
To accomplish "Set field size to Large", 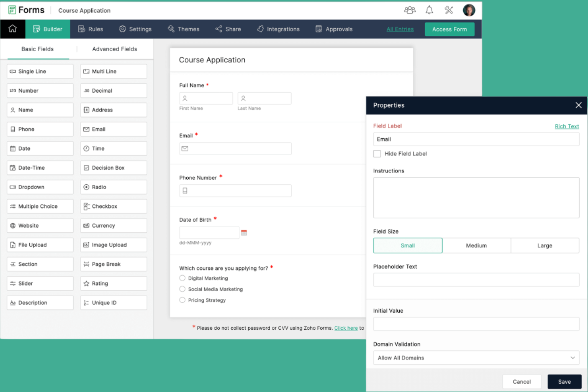I will point(545,245).
